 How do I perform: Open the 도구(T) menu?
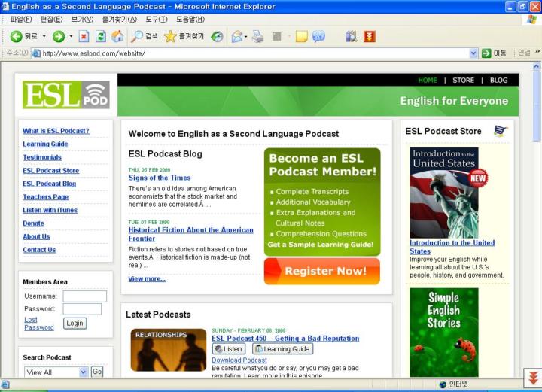pos(157,20)
